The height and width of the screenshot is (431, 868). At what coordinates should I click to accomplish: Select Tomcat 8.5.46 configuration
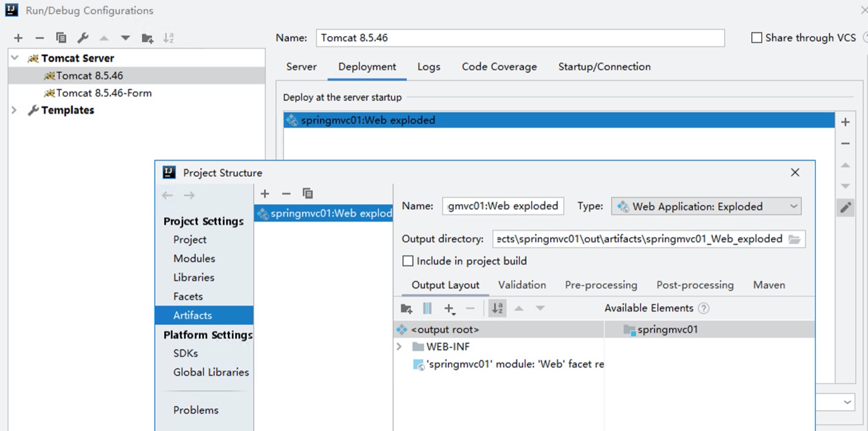137,75
